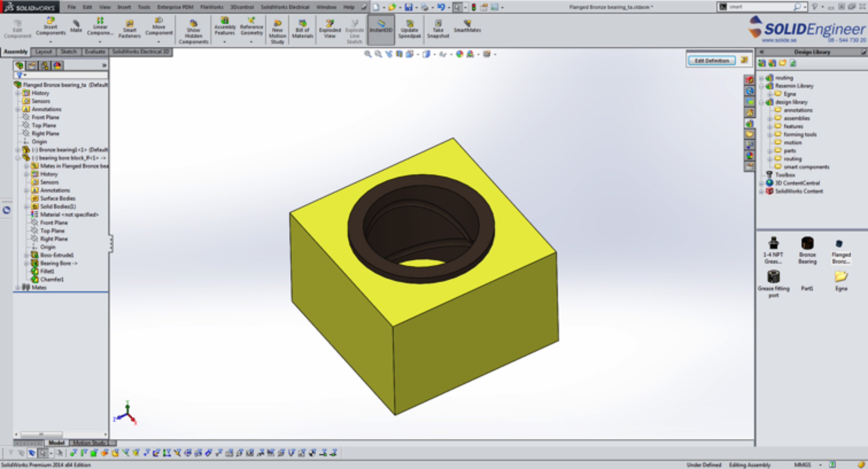Open the Insert menu
Image resolution: width=868 pixels, height=469 pixels.
point(124,7)
